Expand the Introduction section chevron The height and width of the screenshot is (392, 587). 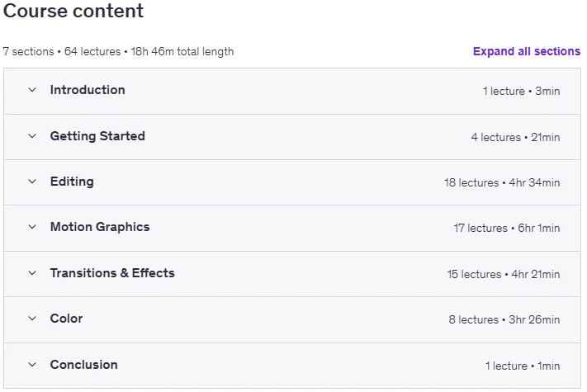[32, 90]
